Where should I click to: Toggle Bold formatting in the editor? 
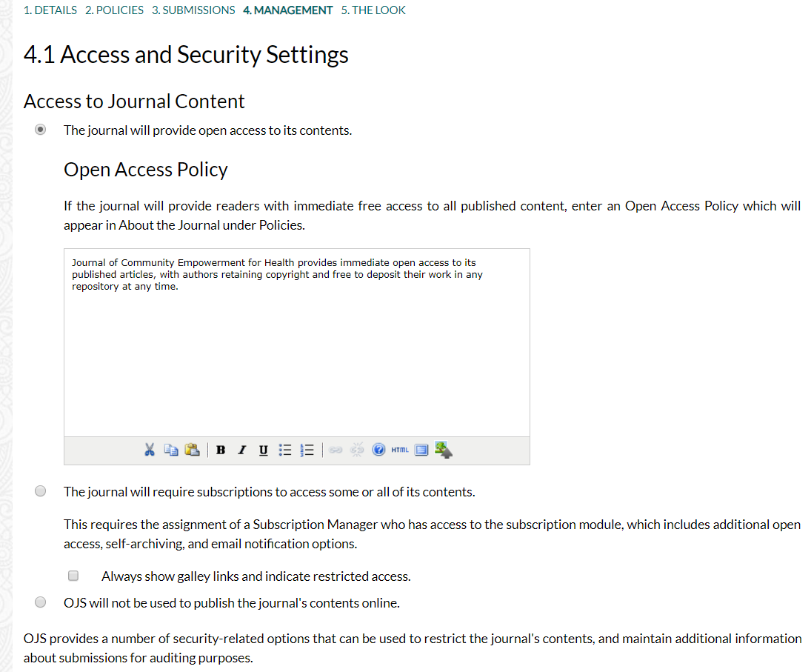tap(221, 450)
